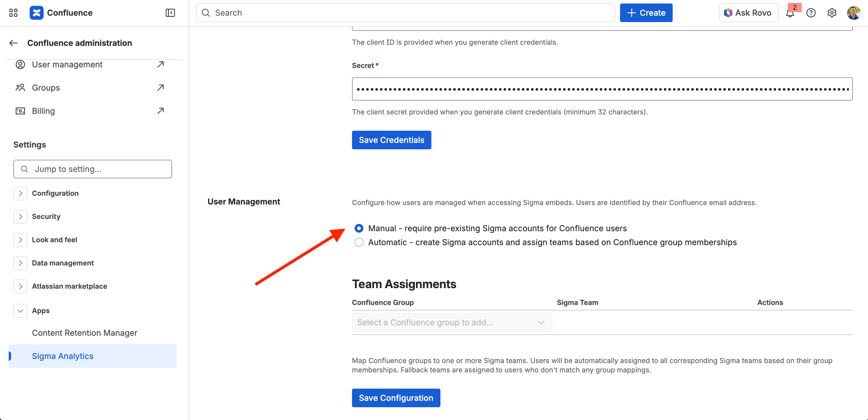Click the Save Credentials button
Viewport: 868px width, 420px height.
click(391, 140)
